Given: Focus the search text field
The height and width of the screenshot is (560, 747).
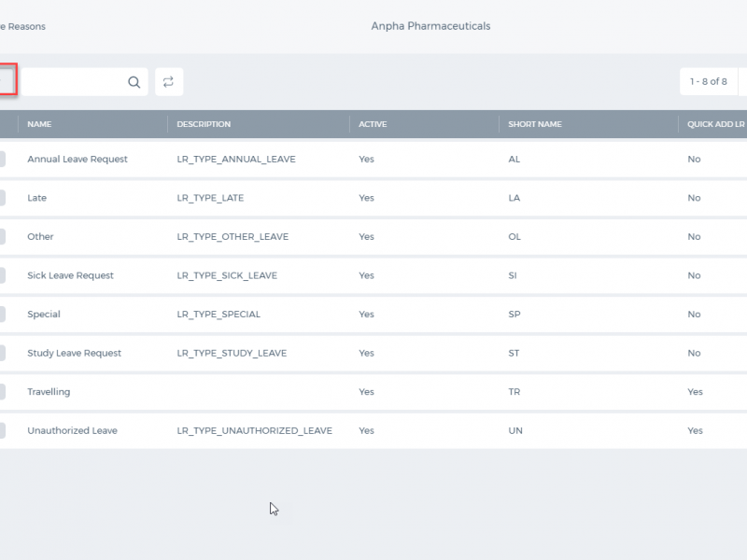Looking at the screenshot, I should (x=75, y=82).
